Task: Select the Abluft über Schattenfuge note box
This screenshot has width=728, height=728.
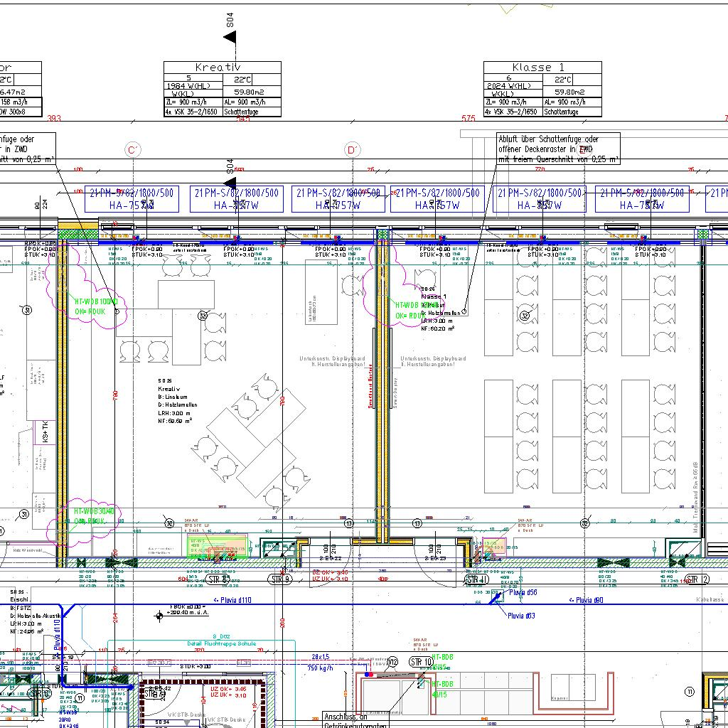Action: (x=557, y=149)
